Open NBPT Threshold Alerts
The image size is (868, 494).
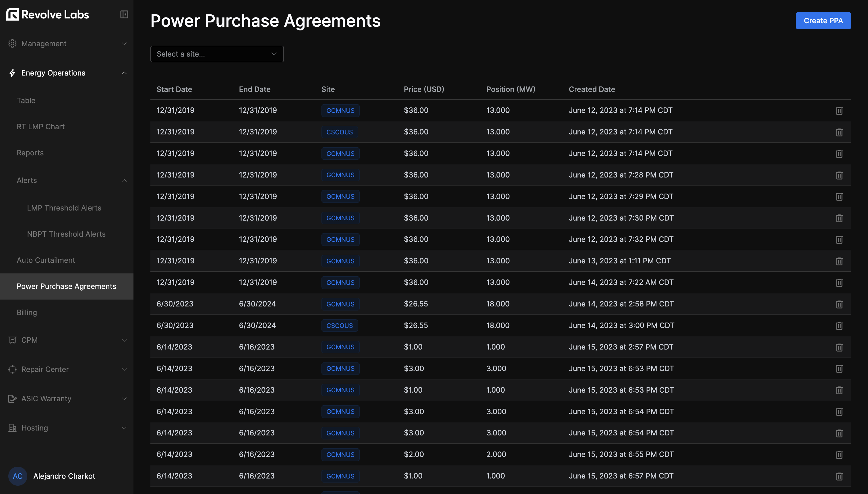(x=66, y=234)
